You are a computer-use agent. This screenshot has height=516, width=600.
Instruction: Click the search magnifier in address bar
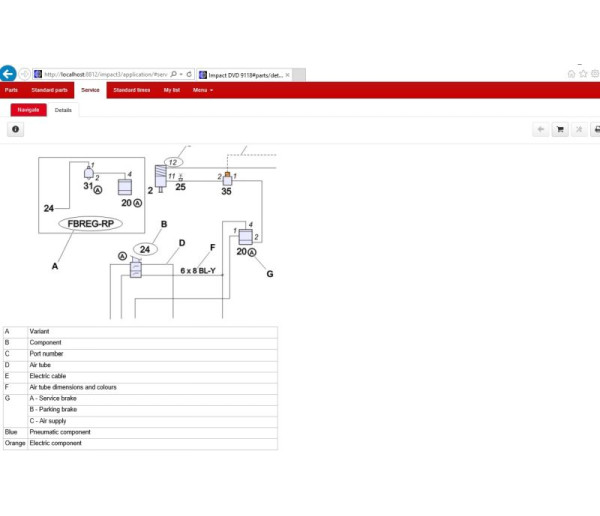point(174,74)
